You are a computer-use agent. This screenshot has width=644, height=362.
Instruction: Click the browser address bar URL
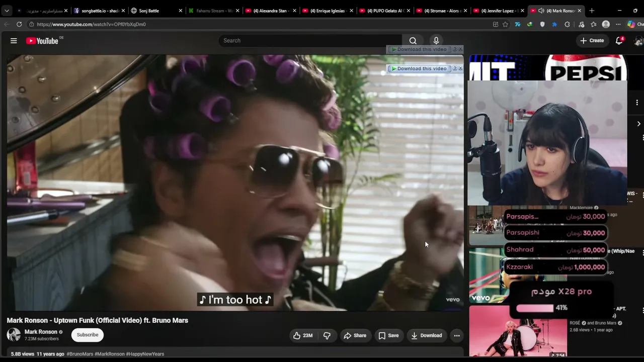tap(91, 24)
